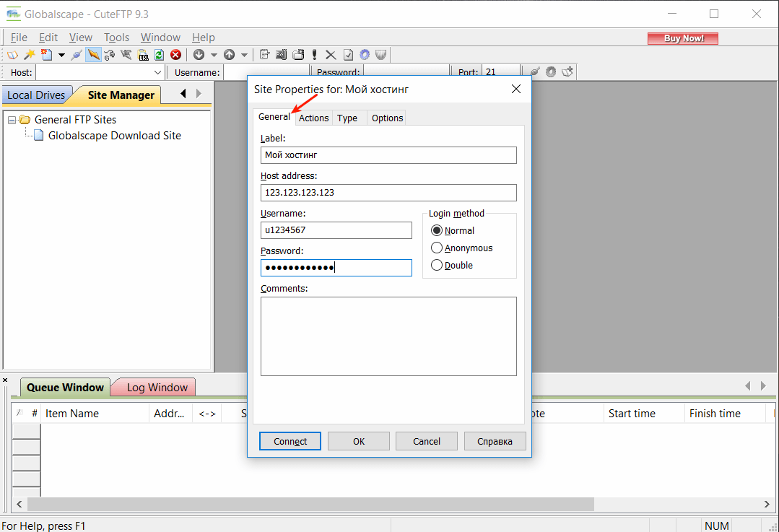779x532 pixels.
Task: Click the Quick Connect plug toolbar icon
Action: [x=77, y=55]
